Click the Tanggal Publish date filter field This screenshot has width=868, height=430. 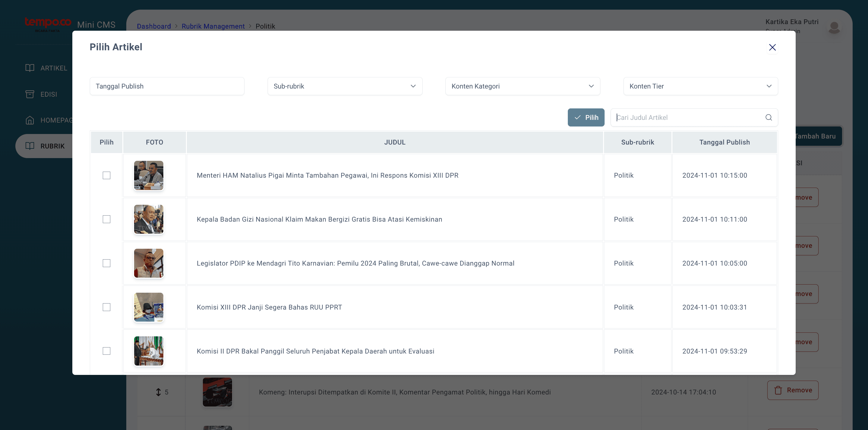167,86
